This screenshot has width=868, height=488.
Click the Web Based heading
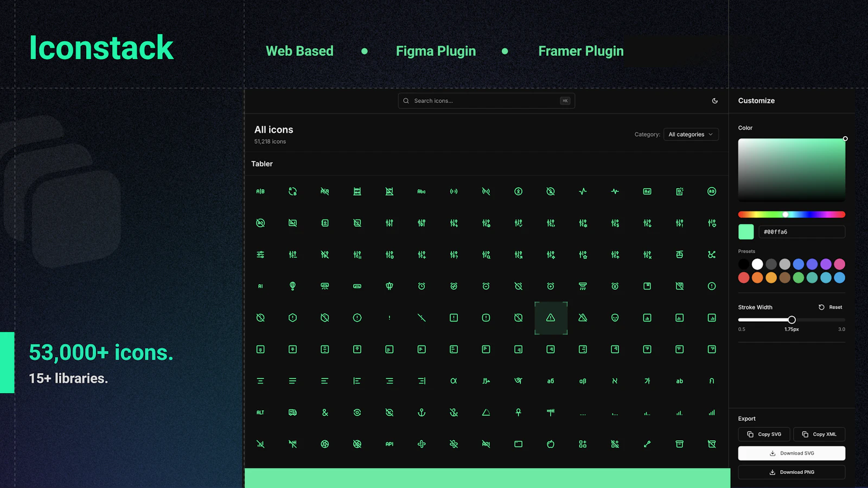click(x=299, y=51)
